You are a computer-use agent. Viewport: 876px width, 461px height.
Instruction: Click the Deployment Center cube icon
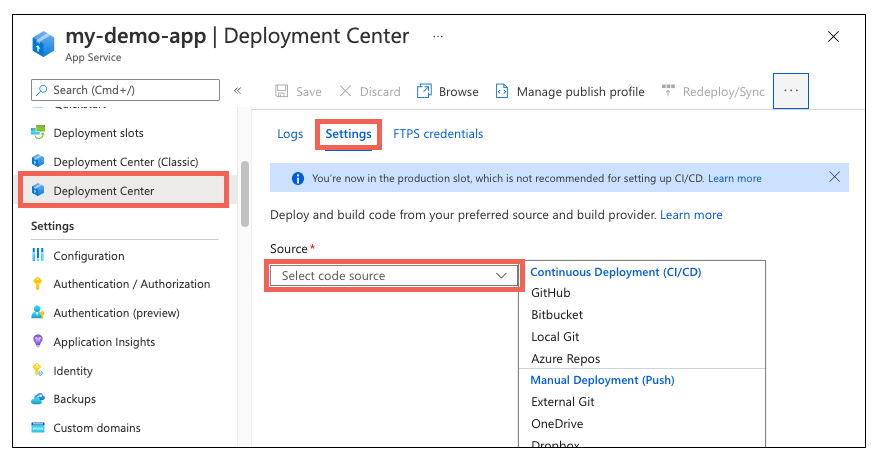[x=38, y=190]
